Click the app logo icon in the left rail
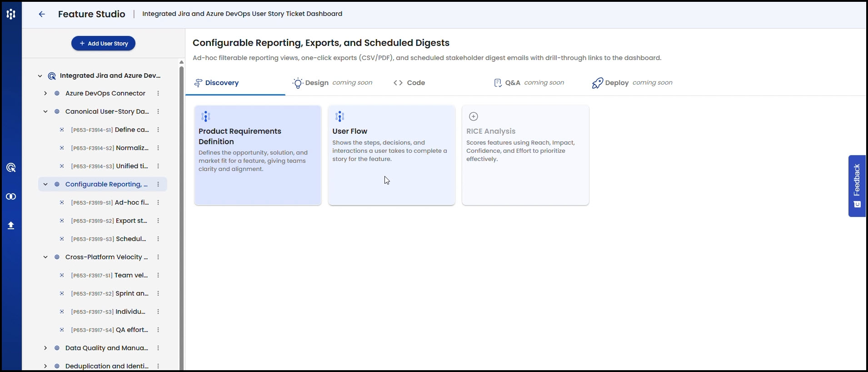868x372 pixels. (x=11, y=14)
